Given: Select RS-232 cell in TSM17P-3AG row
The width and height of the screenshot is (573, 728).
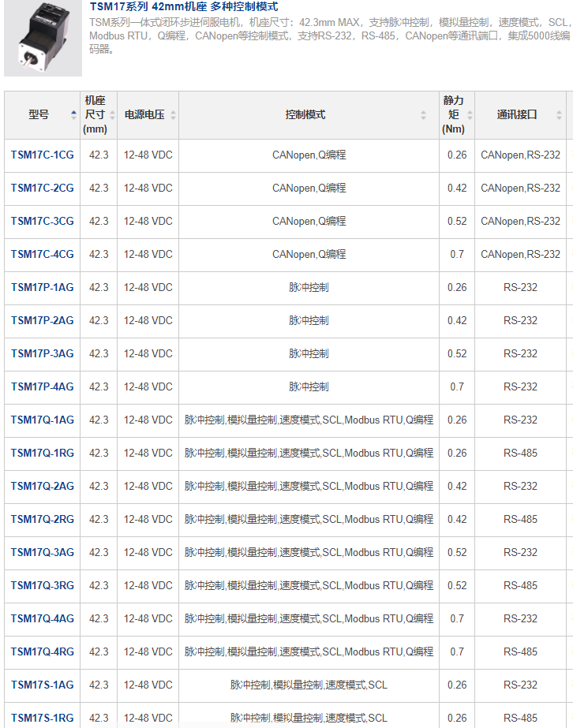Looking at the screenshot, I should pos(520,354).
